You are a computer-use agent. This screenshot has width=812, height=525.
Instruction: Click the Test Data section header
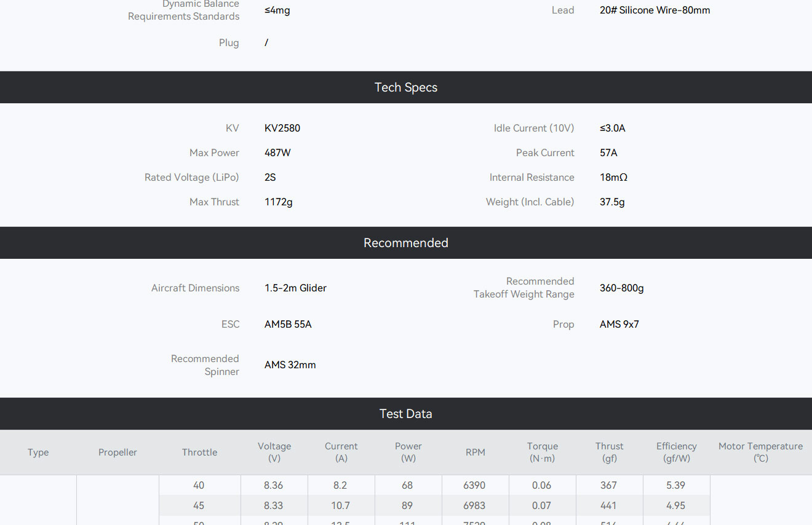406,414
